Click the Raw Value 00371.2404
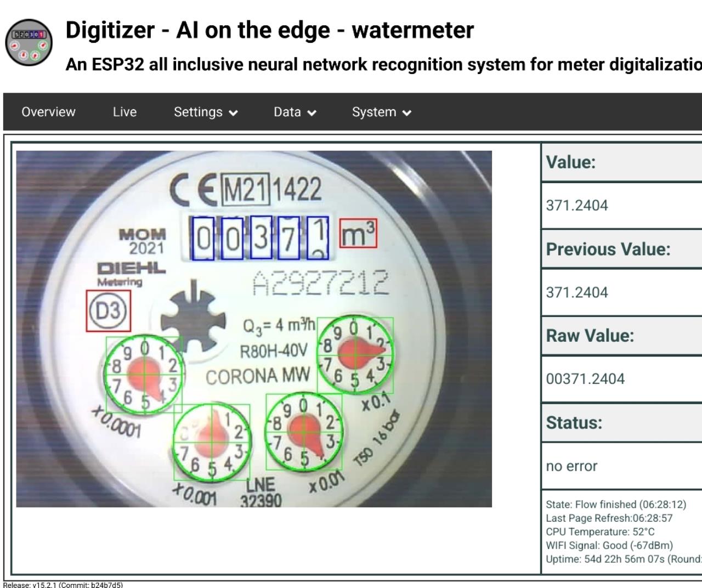Viewport: 702px width, 588px height. tap(585, 378)
